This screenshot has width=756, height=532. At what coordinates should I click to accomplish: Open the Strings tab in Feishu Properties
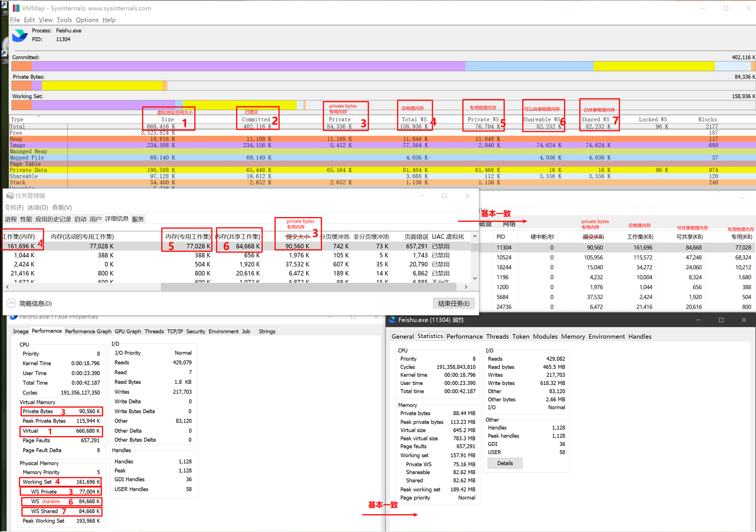[x=267, y=331]
